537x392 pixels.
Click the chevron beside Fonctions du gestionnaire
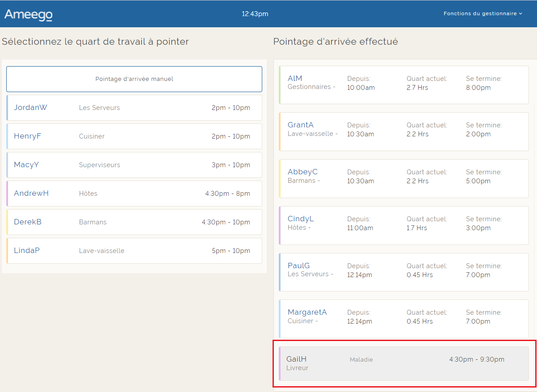[x=520, y=14]
